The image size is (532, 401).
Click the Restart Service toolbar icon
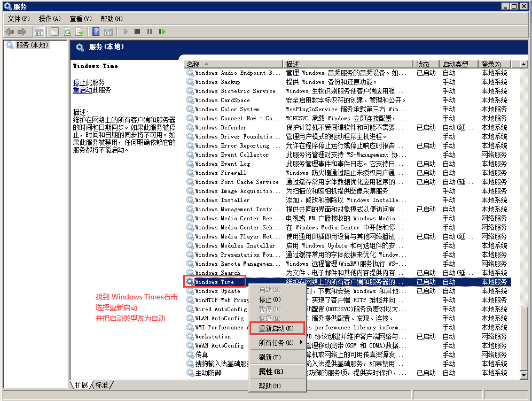tap(162, 32)
